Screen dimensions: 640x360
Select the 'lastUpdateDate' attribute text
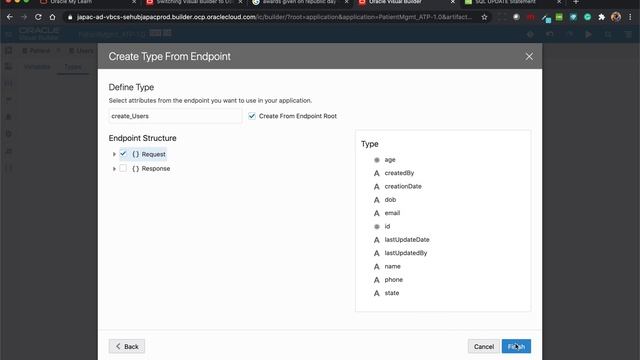click(x=407, y=240)
